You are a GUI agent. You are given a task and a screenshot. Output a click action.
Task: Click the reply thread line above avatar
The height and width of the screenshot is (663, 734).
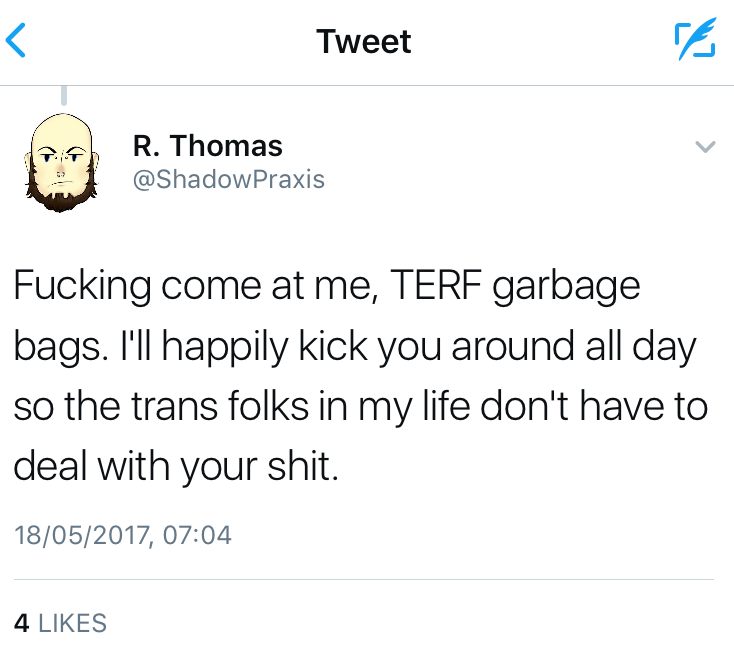pyautogui.click(x=64, y=96)
